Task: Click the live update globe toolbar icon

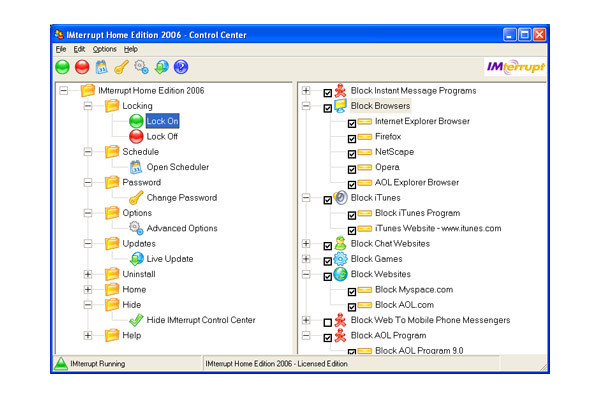Action: click(x=161, y=67)
